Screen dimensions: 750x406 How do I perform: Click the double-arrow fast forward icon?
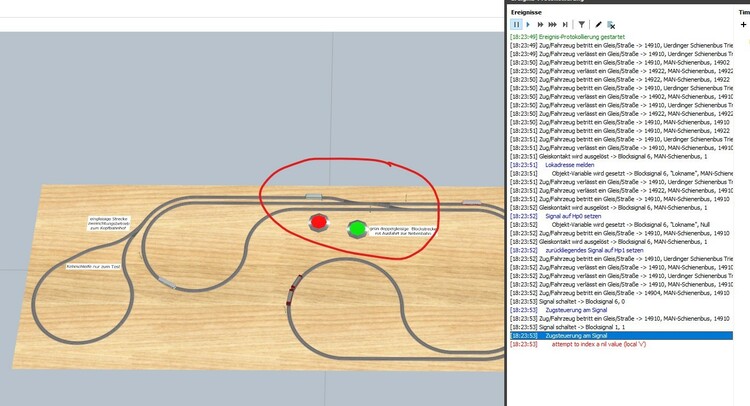point(540,24)
